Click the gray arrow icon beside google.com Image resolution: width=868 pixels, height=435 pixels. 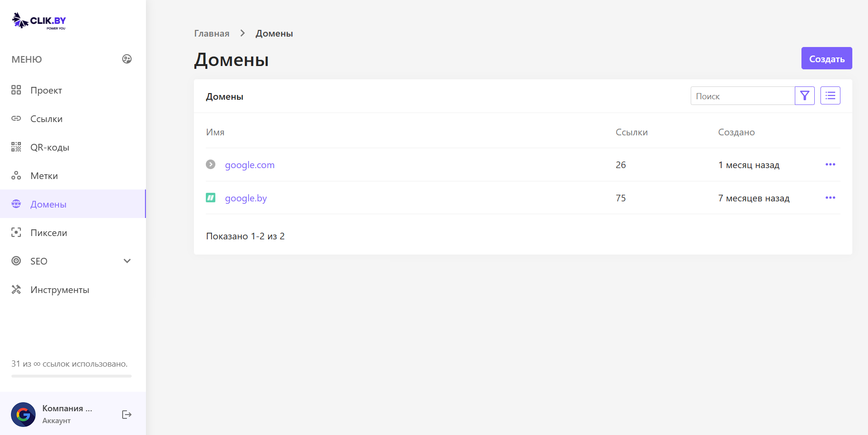(211, 164)
